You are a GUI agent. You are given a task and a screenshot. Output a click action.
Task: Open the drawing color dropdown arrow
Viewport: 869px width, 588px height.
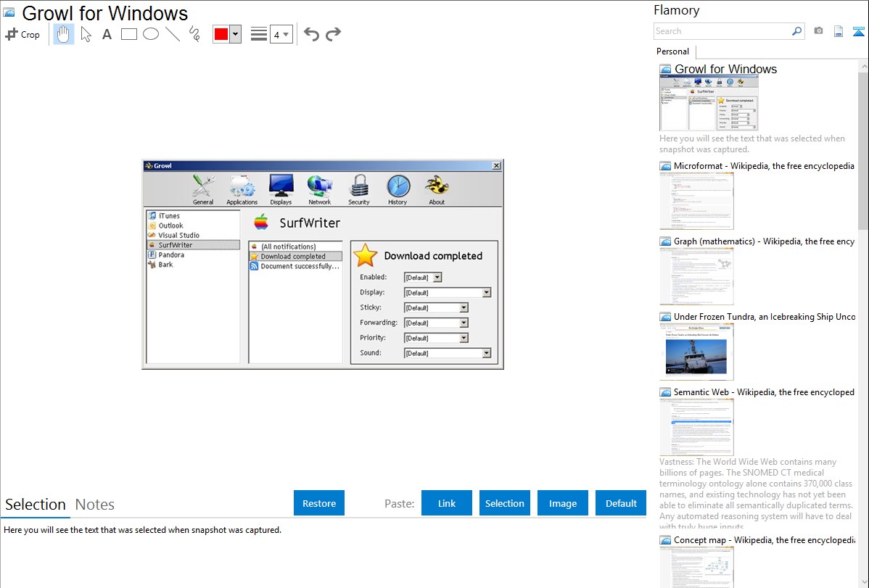click(x=236, y=34)
